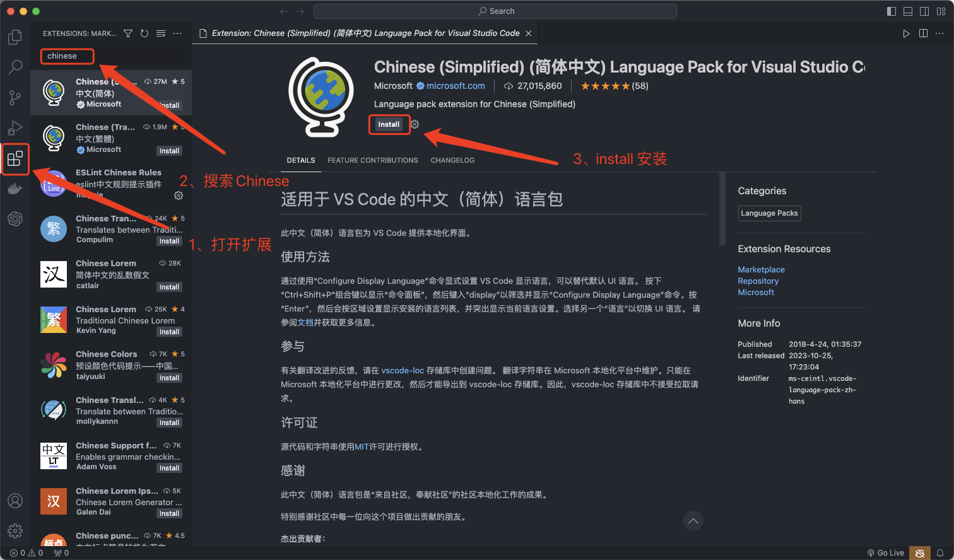Open the Docker view in activity bar

coord(15,189)
